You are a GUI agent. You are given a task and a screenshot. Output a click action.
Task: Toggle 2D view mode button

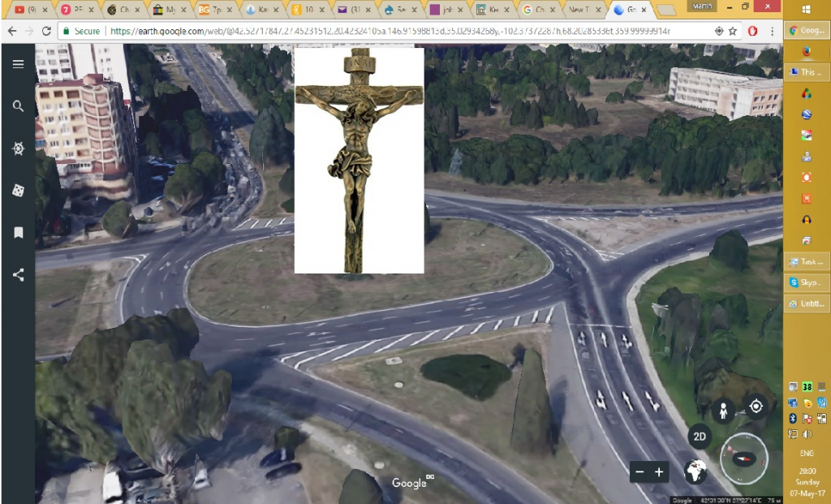[x=700, y=436]
